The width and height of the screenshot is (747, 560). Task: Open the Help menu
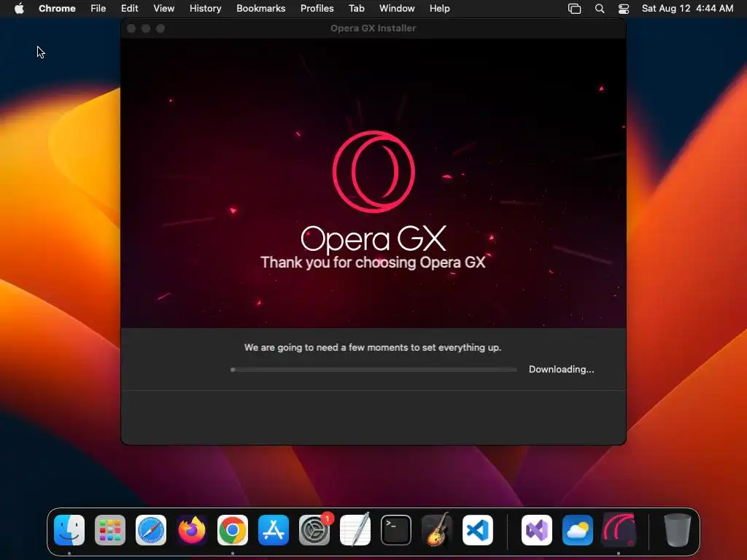point(439,9)
